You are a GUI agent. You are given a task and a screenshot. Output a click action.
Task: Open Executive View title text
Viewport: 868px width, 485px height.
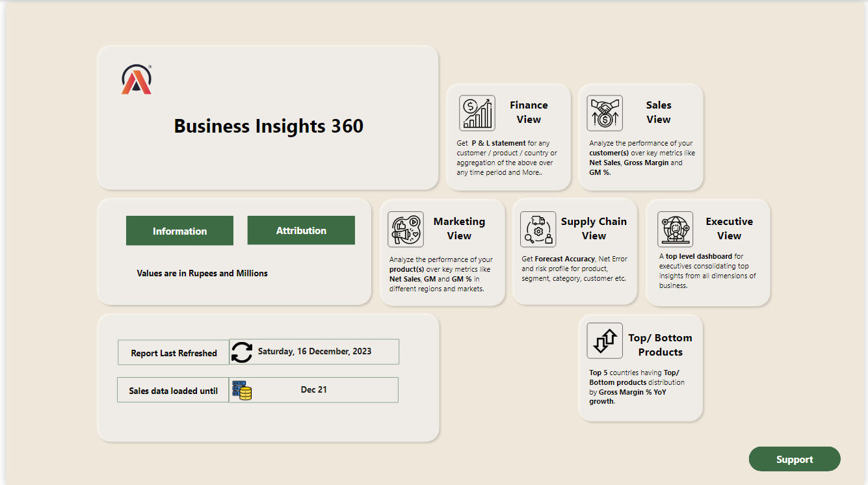[x=729, y=228]
